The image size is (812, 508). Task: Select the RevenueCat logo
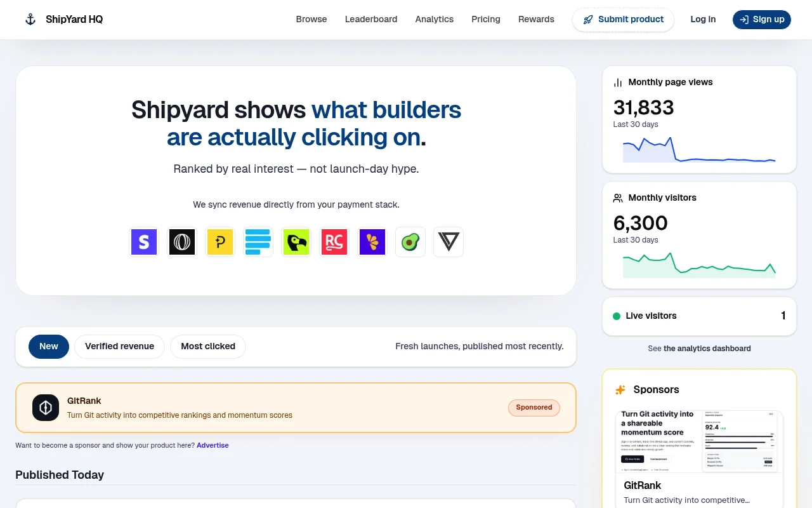click(x=334, y=242)
